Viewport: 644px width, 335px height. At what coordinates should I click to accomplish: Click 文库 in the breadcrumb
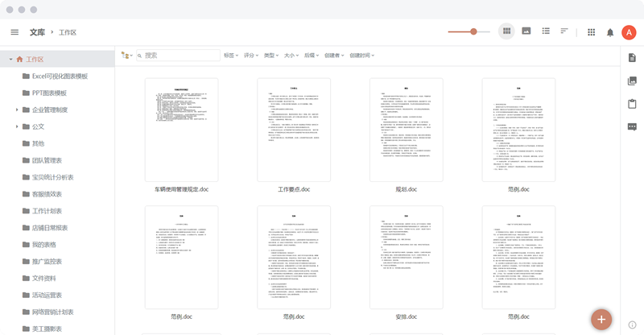37,32
